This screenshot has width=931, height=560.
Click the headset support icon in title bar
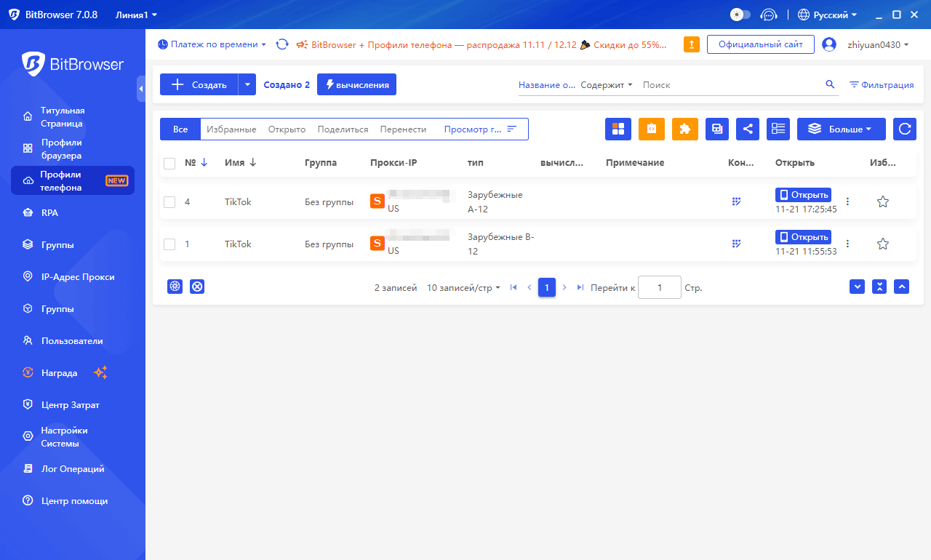[x=769, y=14]
